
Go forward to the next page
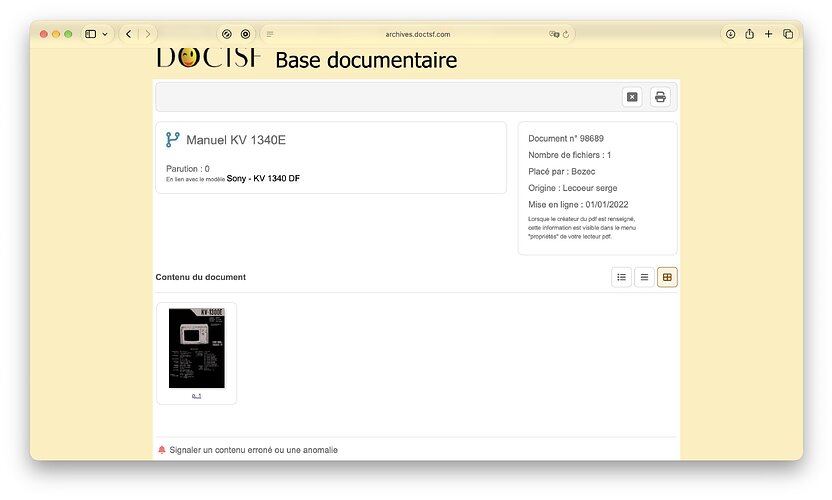pos(148,34)
